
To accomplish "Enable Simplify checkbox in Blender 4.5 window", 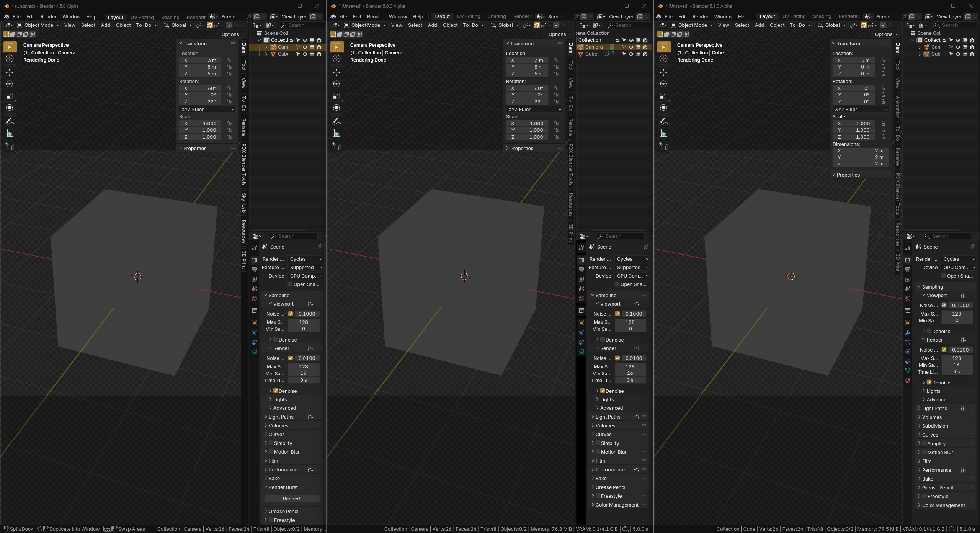I will [x=270, y=443].
